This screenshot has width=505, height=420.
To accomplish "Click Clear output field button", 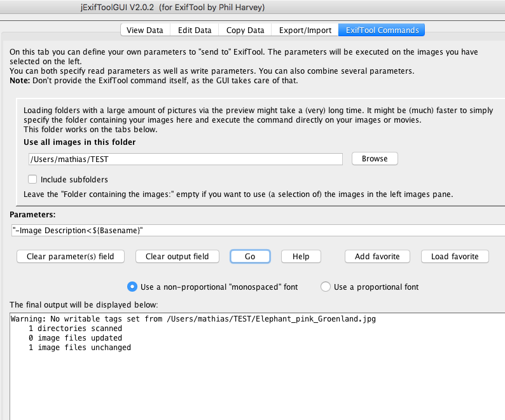I will [x=177, y=257].
